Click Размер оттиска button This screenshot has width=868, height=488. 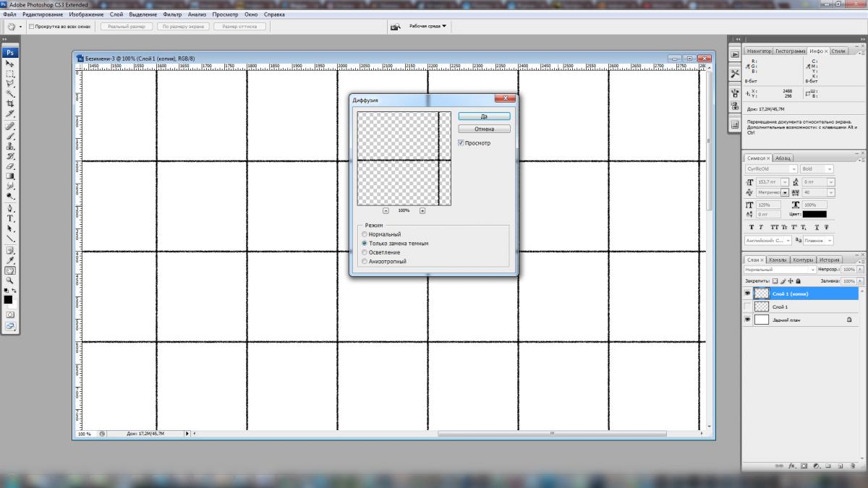(239, 27)
